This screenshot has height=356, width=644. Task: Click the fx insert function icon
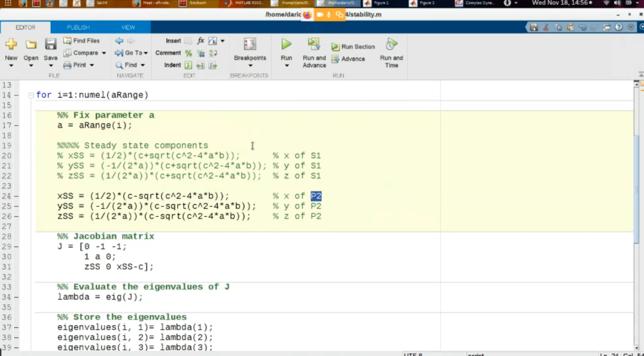pos(200,41)
